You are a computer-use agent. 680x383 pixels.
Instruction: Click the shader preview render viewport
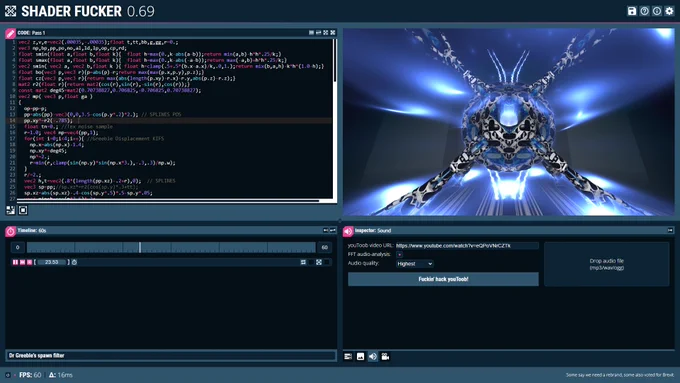tap(509, 122)
